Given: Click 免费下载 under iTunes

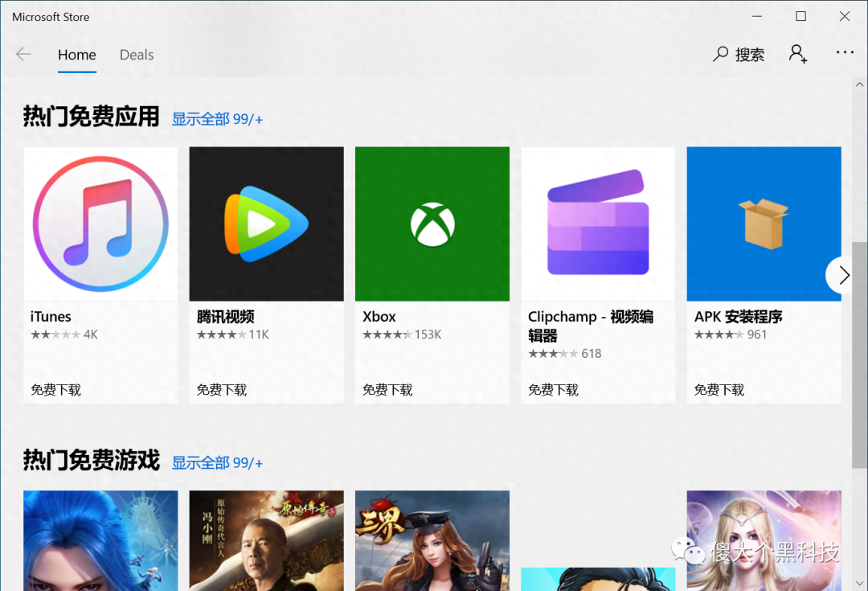Looking at the screenshot, I should click(x=56, y=390).
